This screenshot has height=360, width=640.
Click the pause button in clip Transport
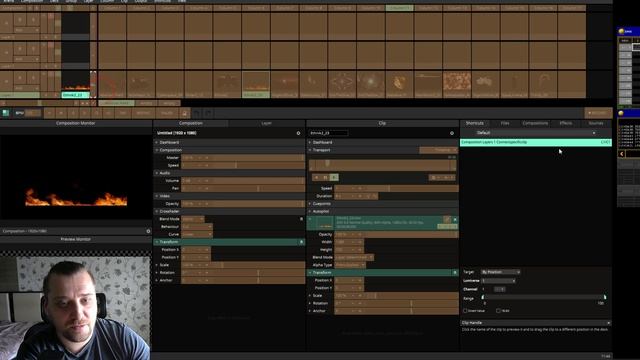(x=325, y=177)
